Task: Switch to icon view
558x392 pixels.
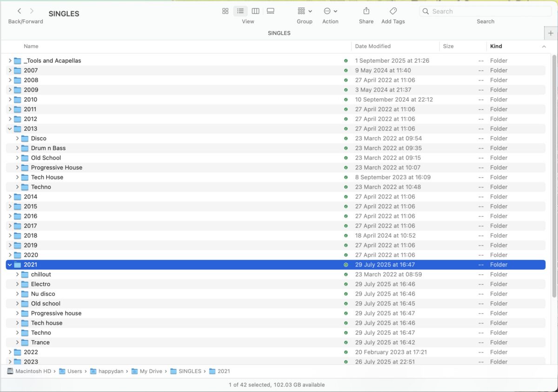Action: 226,11
